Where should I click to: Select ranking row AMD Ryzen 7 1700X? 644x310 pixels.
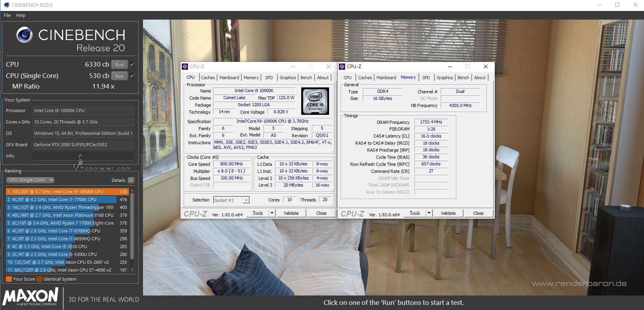pos(67,223)
